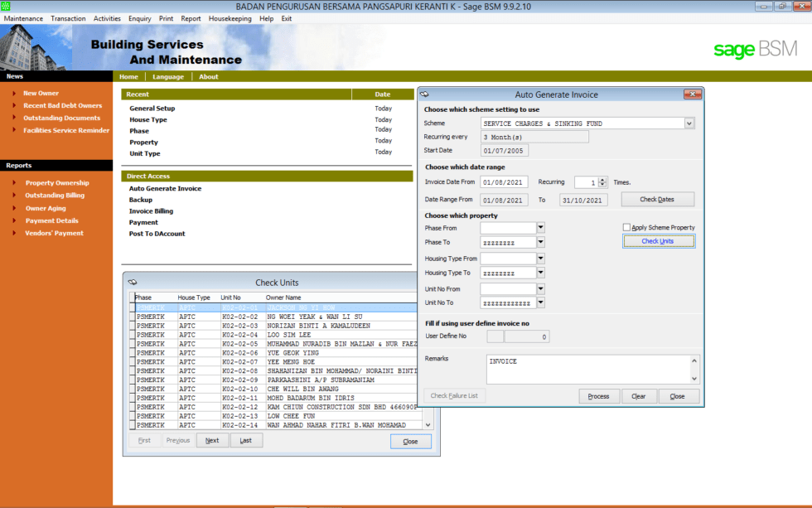Enable the Apply Scheme Property checkbox
The image size is (812, 508).
pyautogui.click(x=627, y=226)
